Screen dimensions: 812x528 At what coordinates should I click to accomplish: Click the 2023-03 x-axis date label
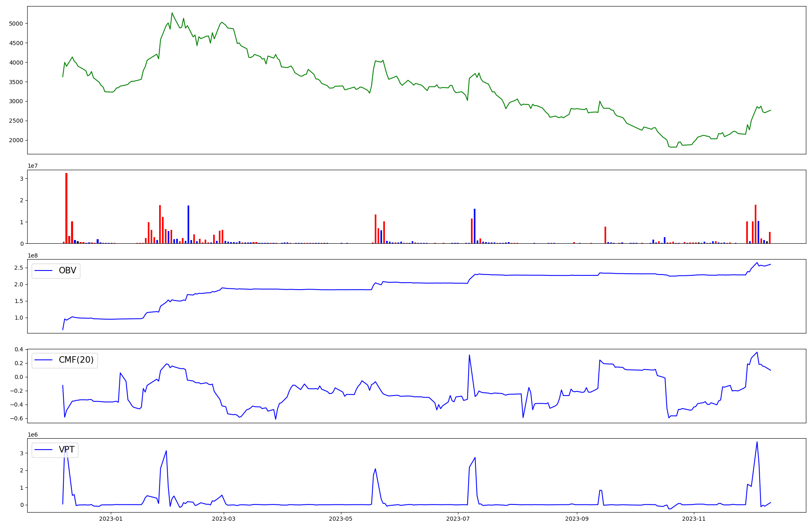click(x=224, y=519)
